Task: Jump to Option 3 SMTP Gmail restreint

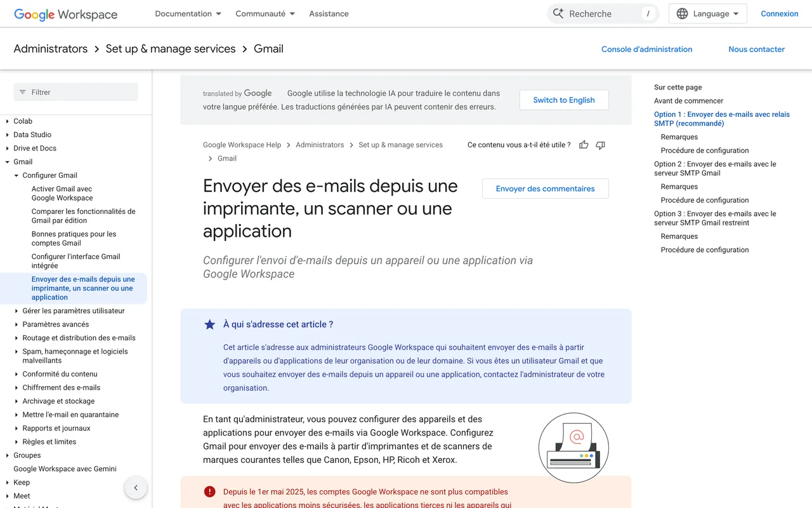Action: (715, 218)
